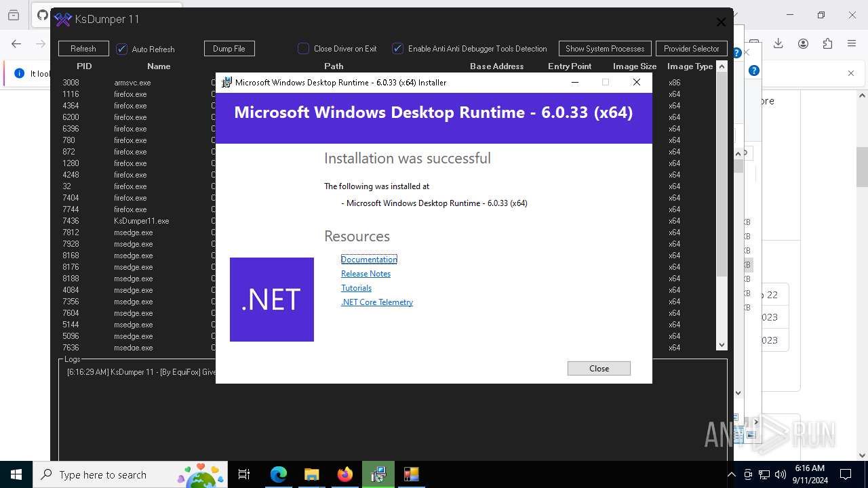The height and width of the screenshot is (488, 868).
Task: Click the search box news widget icon
Action: click(x=201, y=474)
